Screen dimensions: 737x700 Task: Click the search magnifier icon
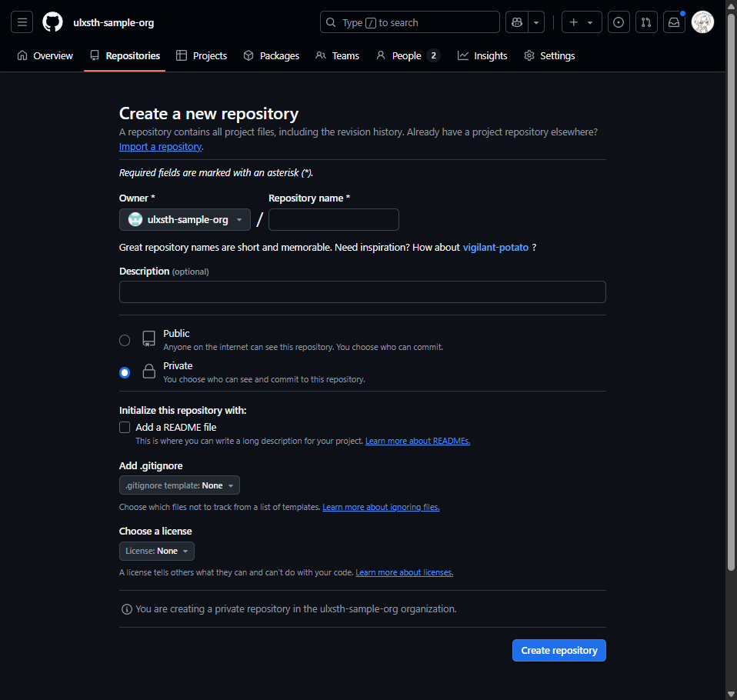click(331, 22)
